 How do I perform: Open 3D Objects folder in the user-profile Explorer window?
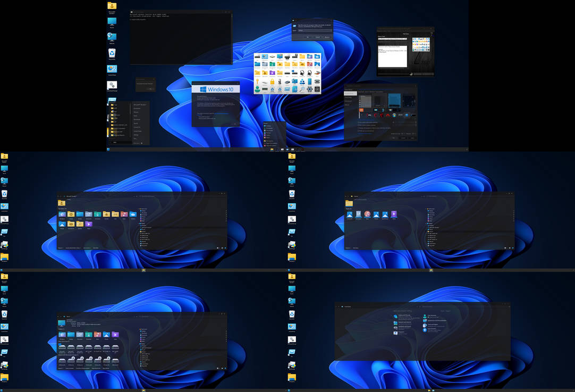(62, 214)
